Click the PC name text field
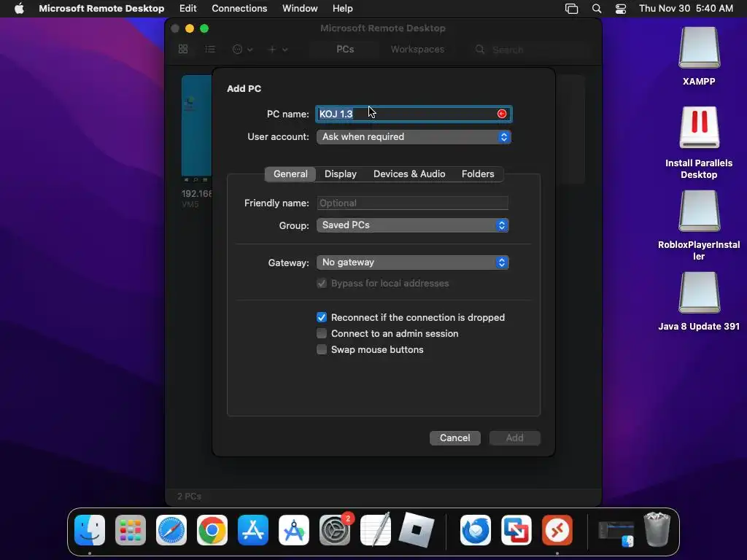 pyautogui.click(x=414, y=114)
